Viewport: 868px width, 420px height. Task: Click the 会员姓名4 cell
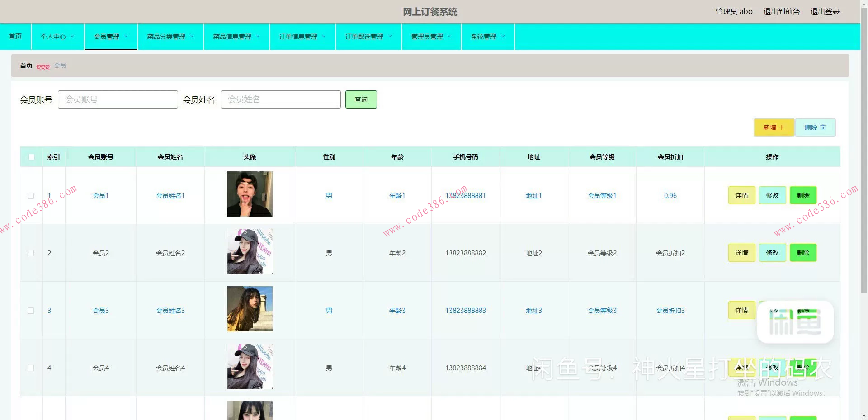[x=170, y=368]
